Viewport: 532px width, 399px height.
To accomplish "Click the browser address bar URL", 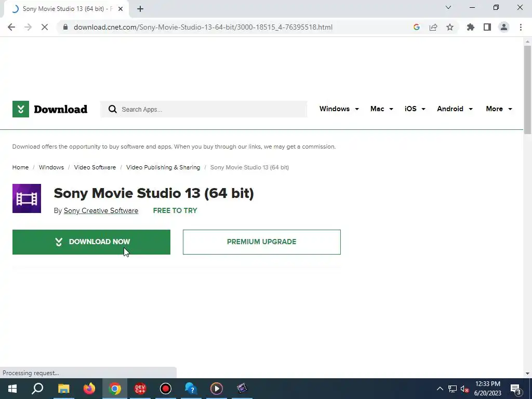I will coord(203,27).
